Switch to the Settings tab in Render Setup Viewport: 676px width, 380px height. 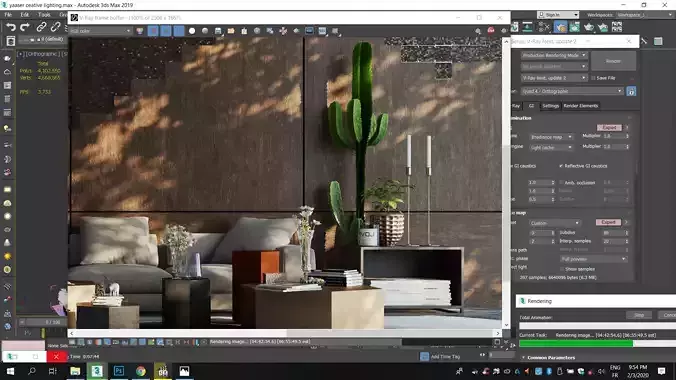coord(550,106)
